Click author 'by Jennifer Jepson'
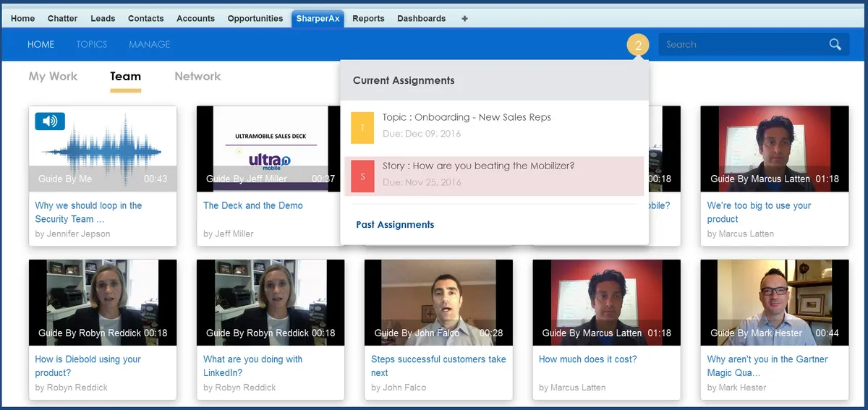Viewport: 868px width, 410px height. tap(72, 234)
